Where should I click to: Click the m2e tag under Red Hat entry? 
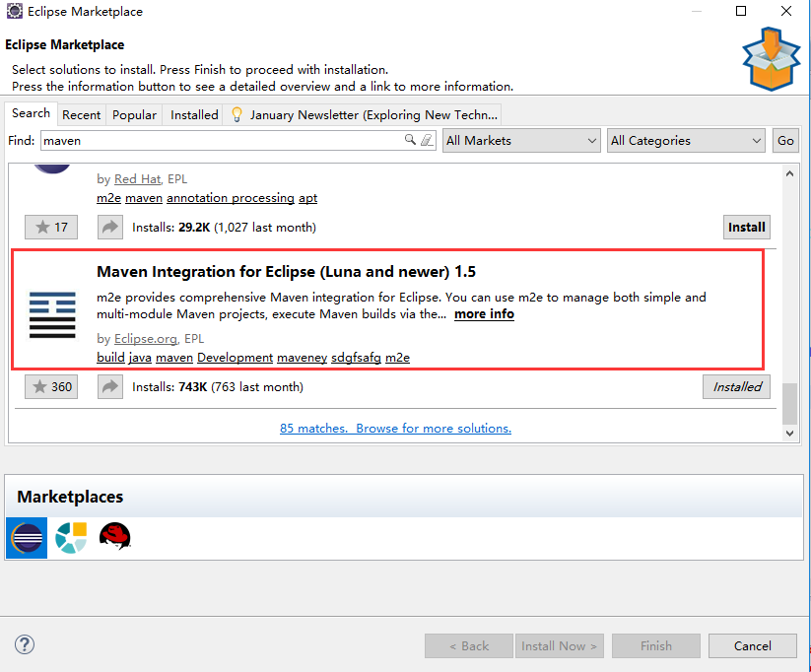pos(108,198)
